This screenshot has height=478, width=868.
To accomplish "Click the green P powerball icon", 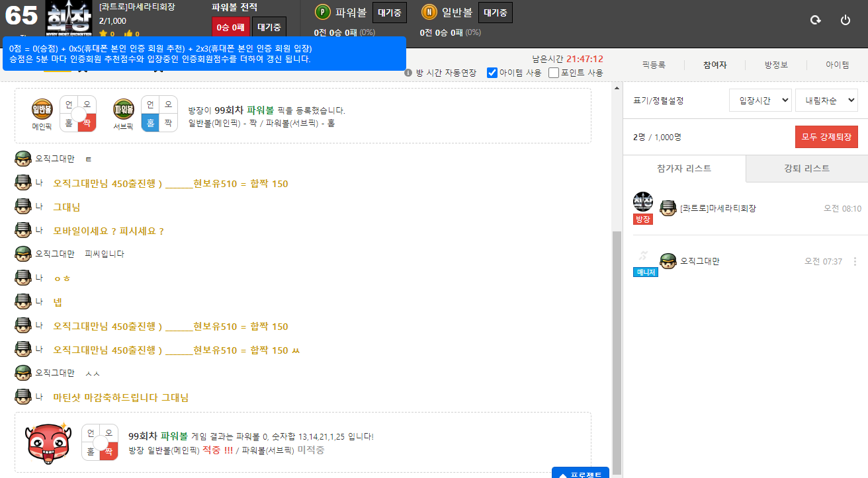I will pyautogui.click(x=323, y=12).
